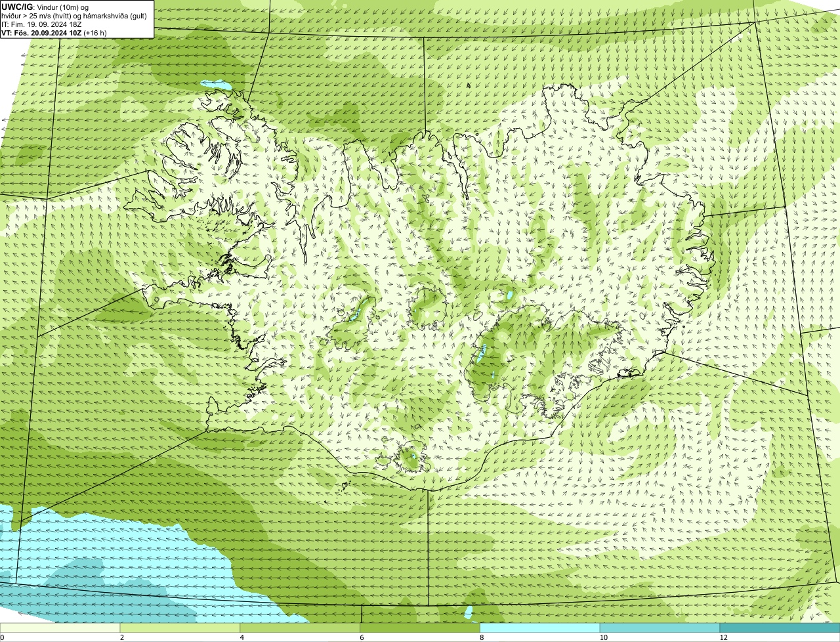The height and width of the screenshot is (642, 840).
Task: Click the "VT: Fös. 20.09.2024 10Z (+16 h)" line
Action: point(54,32)
